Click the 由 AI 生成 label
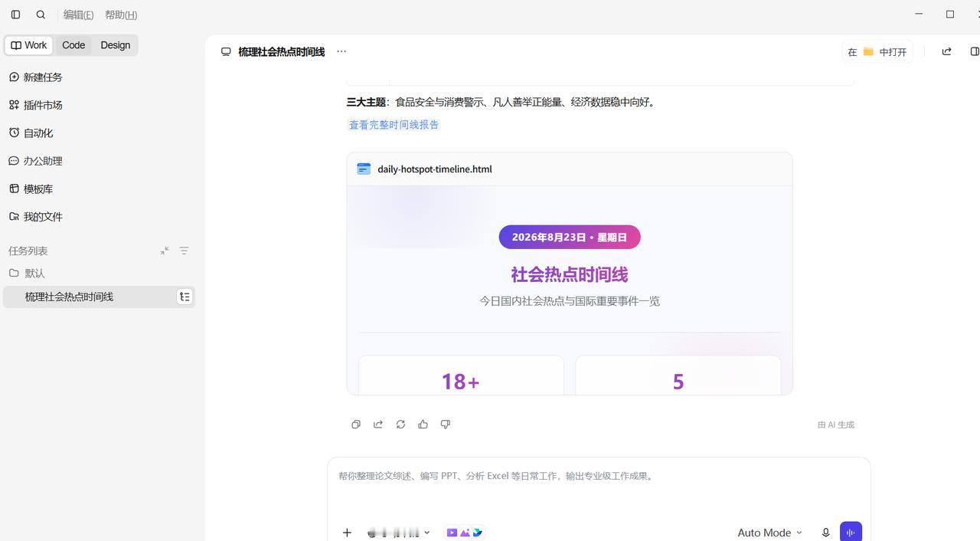 (x=836, y=425)
